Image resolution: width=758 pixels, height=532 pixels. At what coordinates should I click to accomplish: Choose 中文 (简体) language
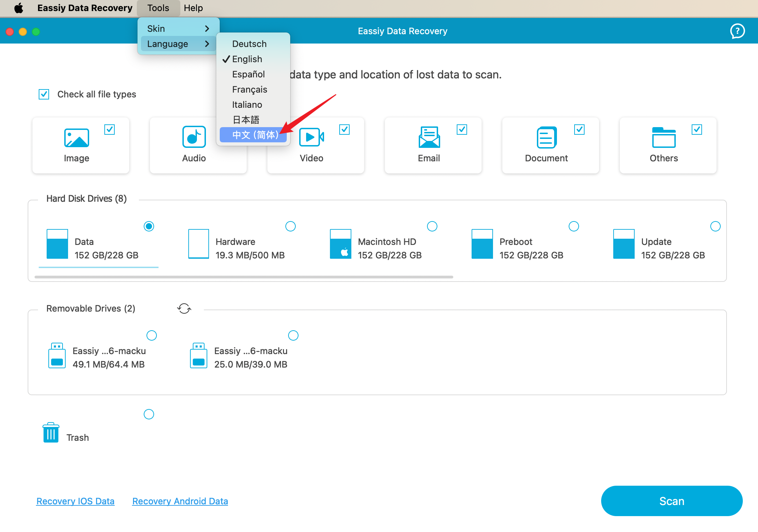[253, 135]
